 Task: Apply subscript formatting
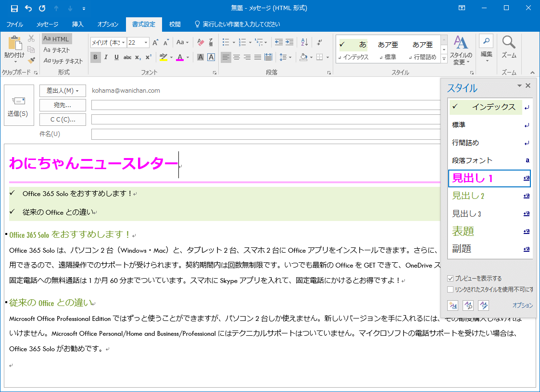pos(138,58)
